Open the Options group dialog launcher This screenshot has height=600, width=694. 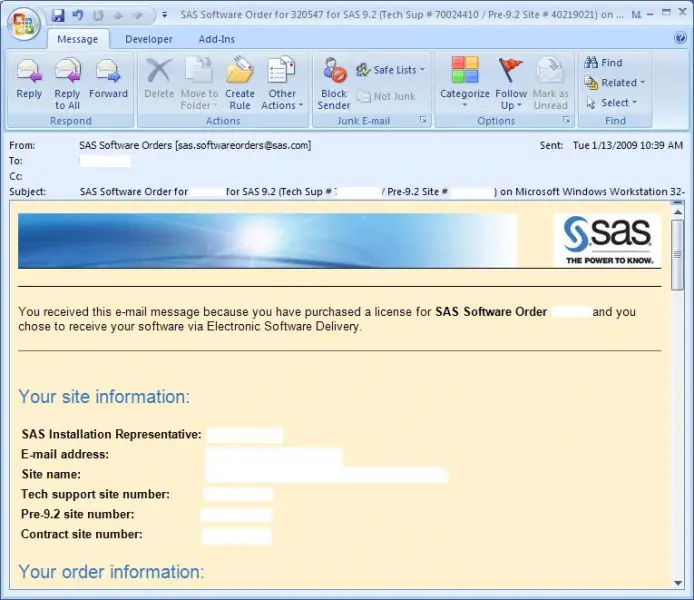coord(567,120)
